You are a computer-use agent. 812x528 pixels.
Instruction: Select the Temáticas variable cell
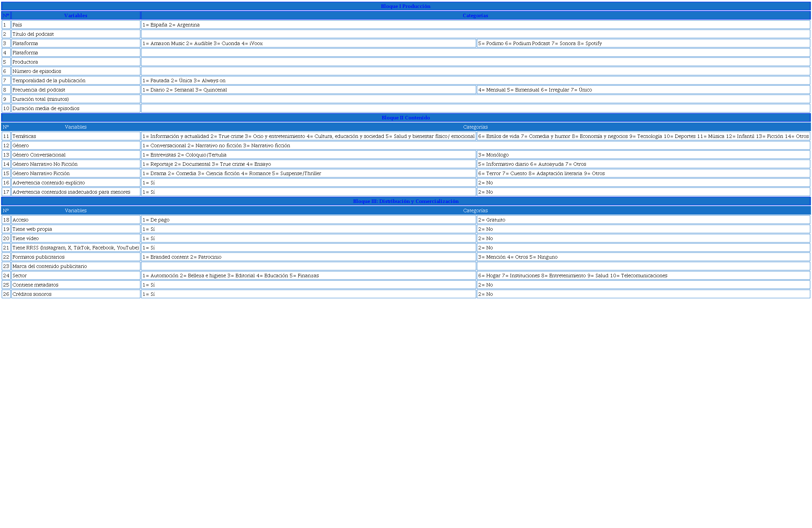[x=75, y=136]
